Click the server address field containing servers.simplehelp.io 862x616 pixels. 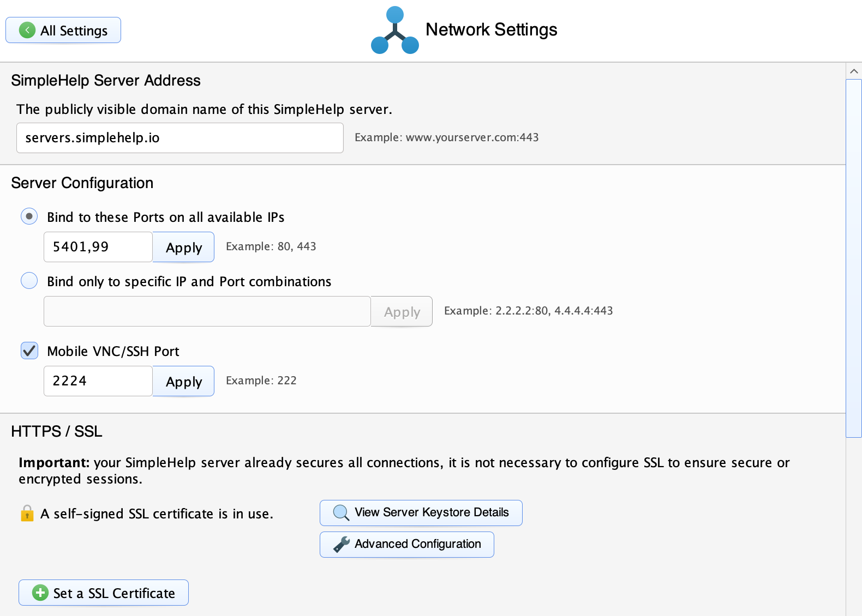point(180,138)
